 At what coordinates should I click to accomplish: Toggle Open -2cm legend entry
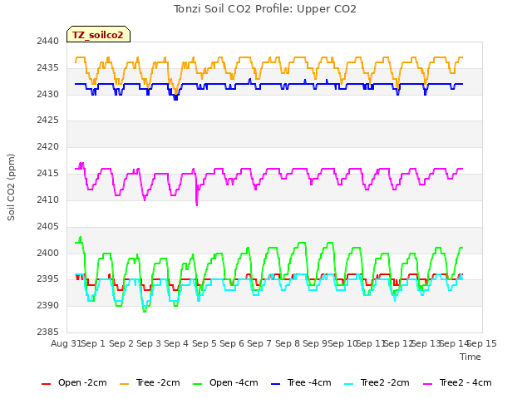point(74,383)
